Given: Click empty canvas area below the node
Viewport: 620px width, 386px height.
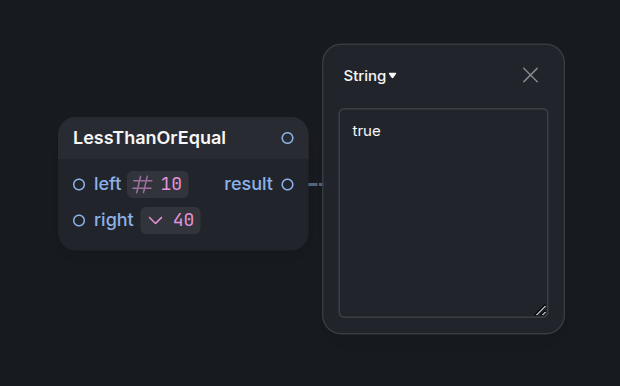Looking at the screenshot, I should click(182, 316).
